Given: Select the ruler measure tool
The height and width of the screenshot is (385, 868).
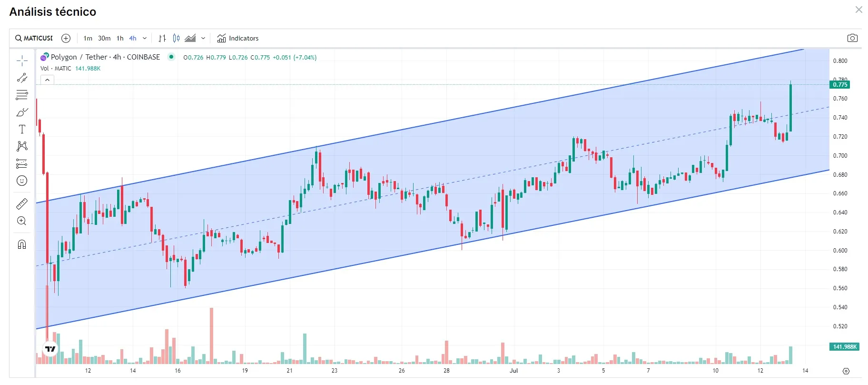Looking at the screenshot, I should [22, 204].
